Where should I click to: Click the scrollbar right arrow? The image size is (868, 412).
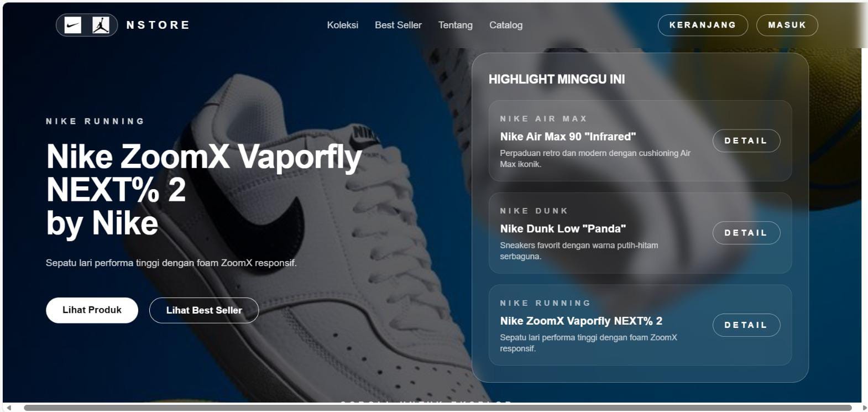(865, 408)
